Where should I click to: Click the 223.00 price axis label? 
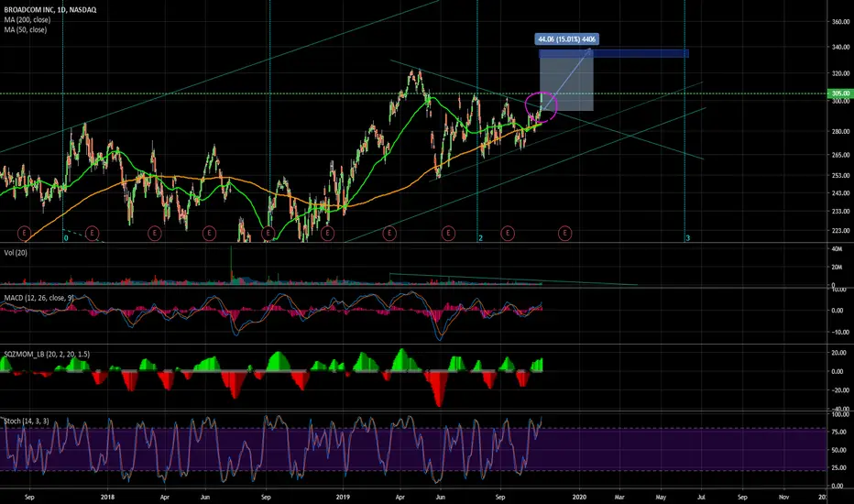840,231
